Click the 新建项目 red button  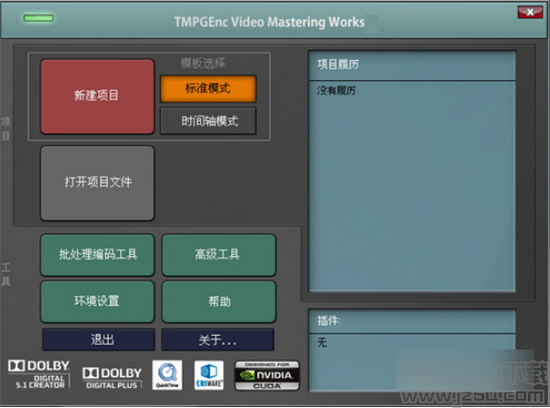pyautogui.click(x=97, y=96)
